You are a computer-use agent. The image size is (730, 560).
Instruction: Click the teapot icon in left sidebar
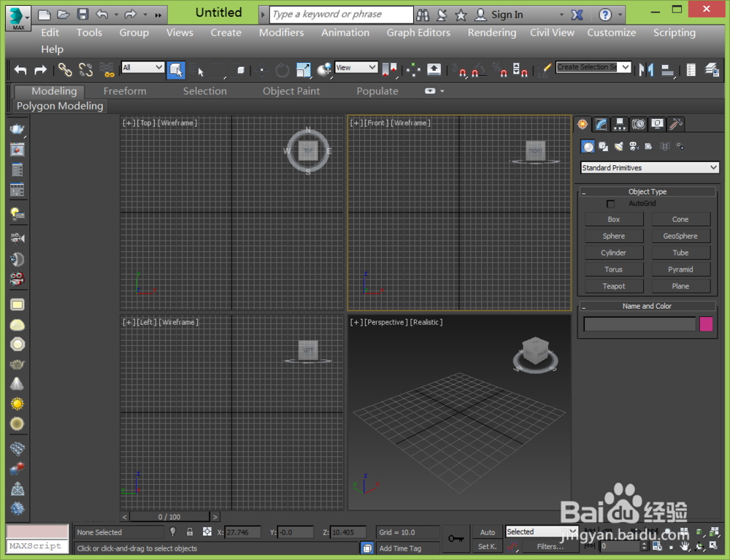[18, 129]
